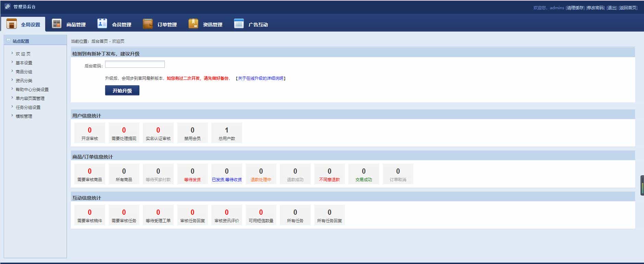Open the 不同意退款 card
The width and height of the screenshot is (644, 264).
point(330,174)
